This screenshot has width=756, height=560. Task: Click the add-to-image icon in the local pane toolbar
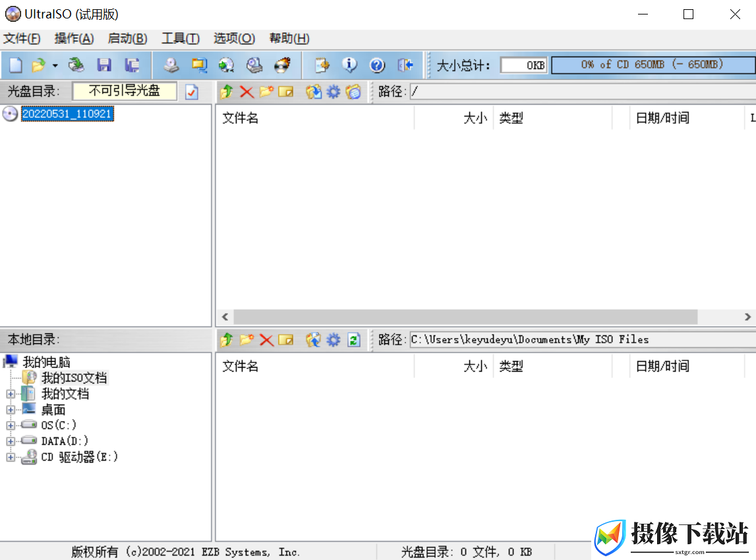tap(313, 340)
